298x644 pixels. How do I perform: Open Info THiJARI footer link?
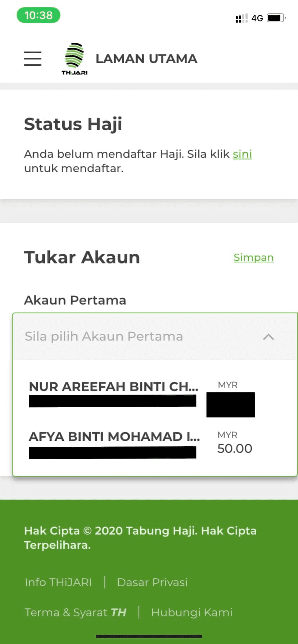click(58, 582)
